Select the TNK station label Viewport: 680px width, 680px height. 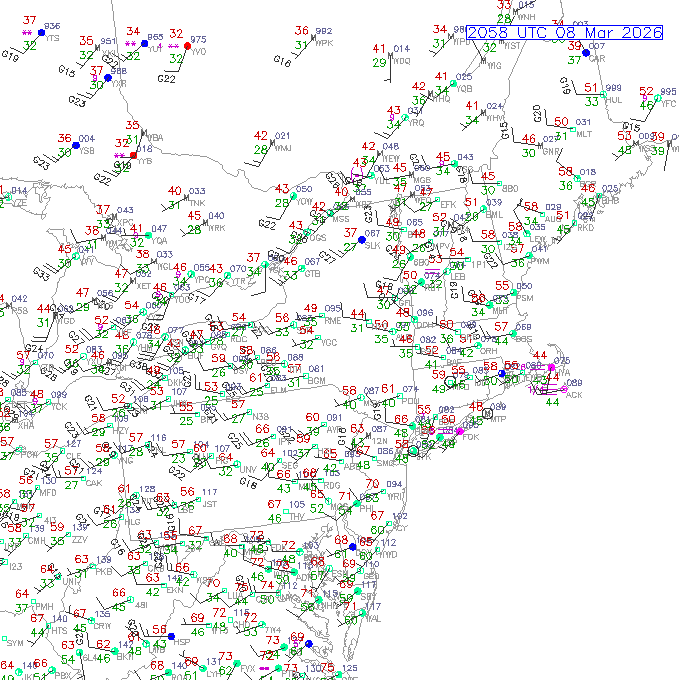197,203
